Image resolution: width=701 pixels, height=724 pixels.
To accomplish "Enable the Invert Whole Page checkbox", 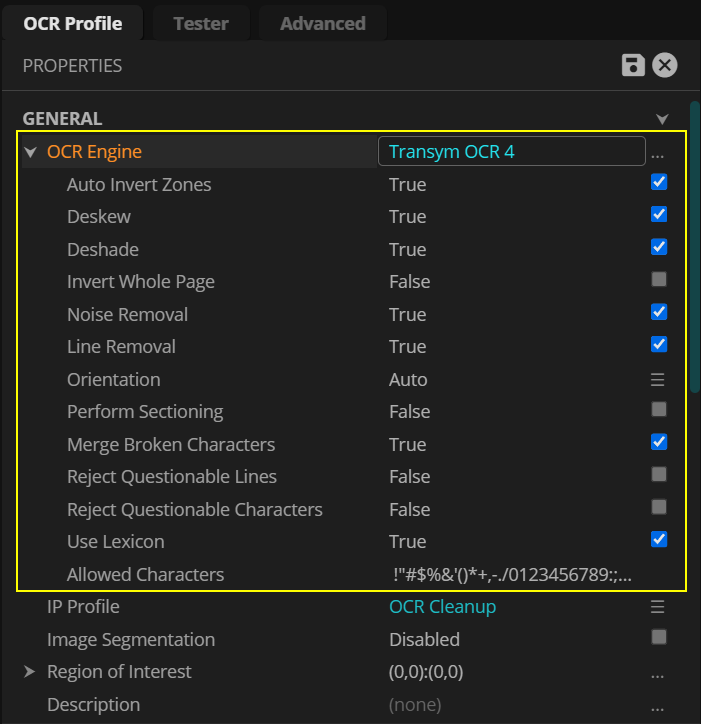I will tap(659, 279).
